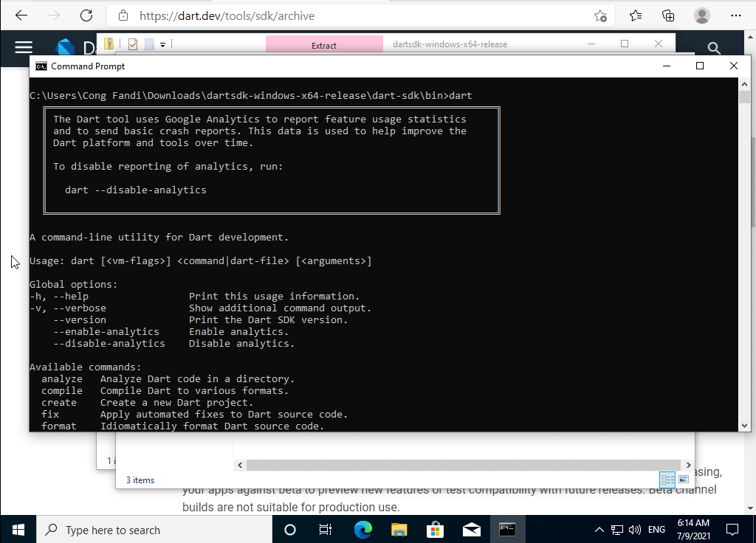The width and height of the screenshot is (756, 543).
Task: Open the dart.dev hamburger menu
Action: [24, 47]
